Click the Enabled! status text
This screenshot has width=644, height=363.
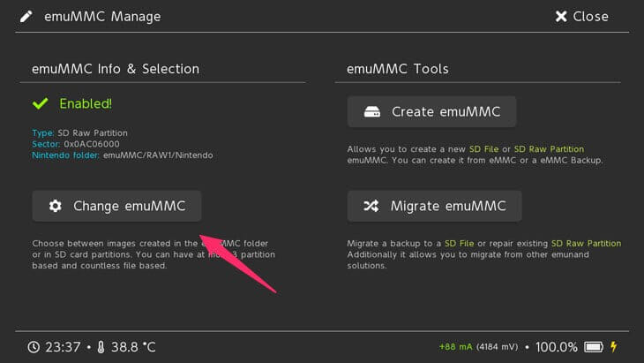[x=86, y=104]
